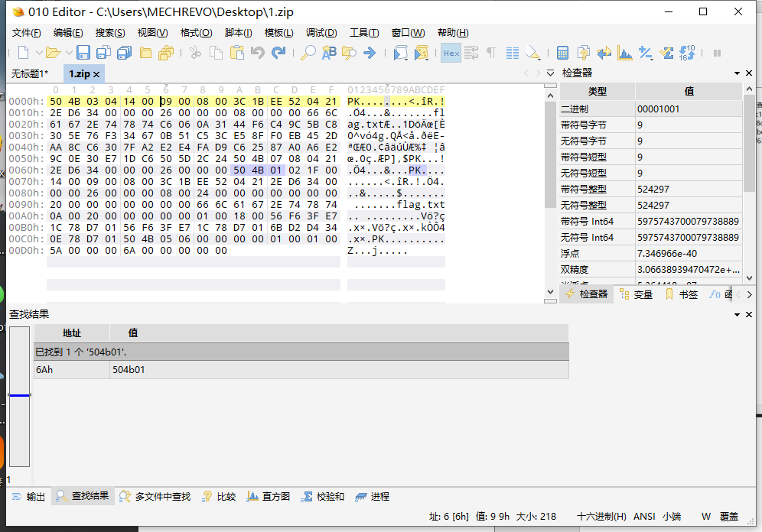Open the Calculator tool icon
762x532 pixels.
tap(562, 53)
